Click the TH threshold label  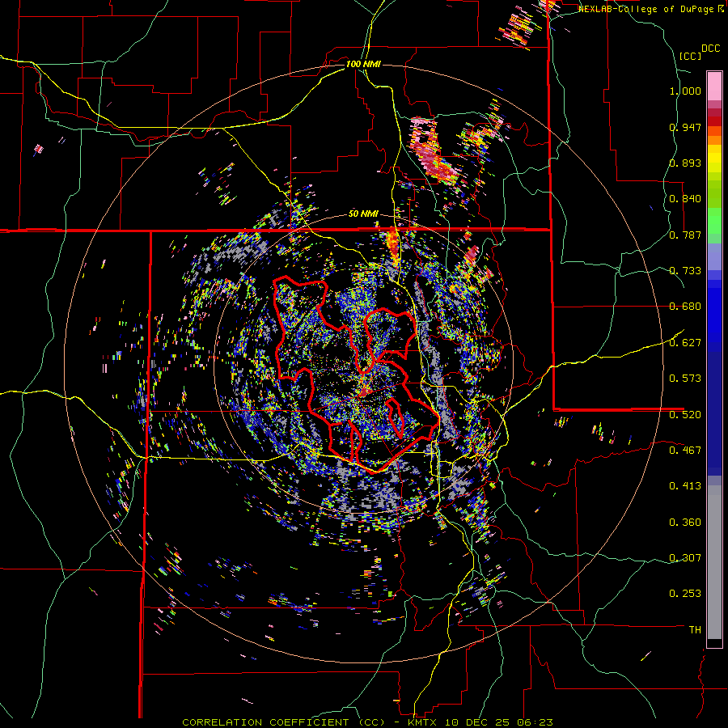(695, 630)
